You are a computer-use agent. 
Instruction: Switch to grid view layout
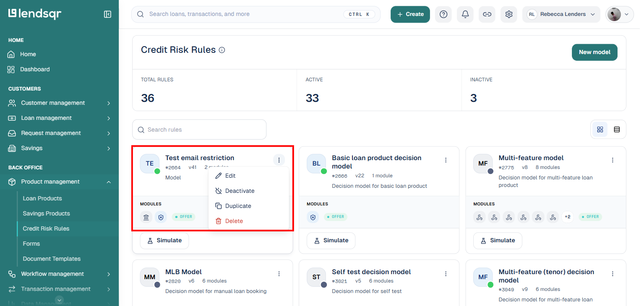pos(600,130)
